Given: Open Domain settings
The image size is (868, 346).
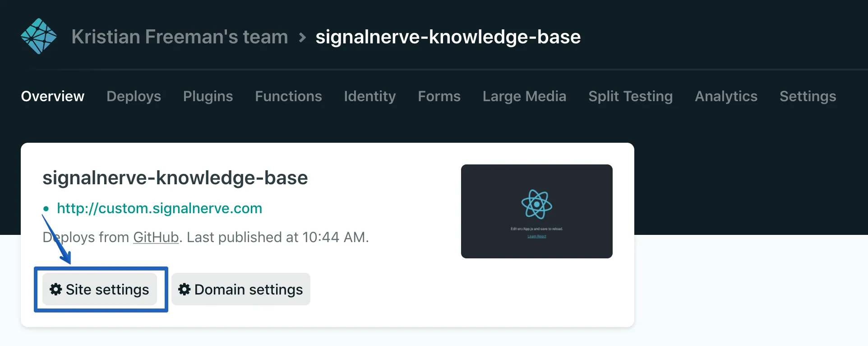Looking at the screenshot, I should 240,290.
